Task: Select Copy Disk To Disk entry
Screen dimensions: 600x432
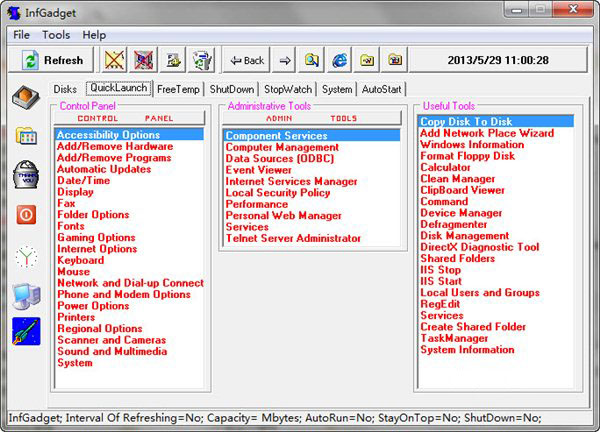Action: click(x=496, y=121)
